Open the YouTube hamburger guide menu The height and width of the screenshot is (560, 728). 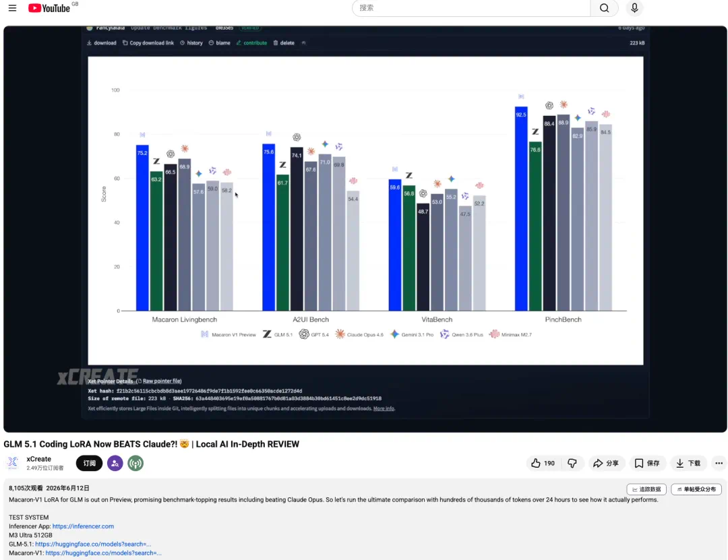pos(13,8)
